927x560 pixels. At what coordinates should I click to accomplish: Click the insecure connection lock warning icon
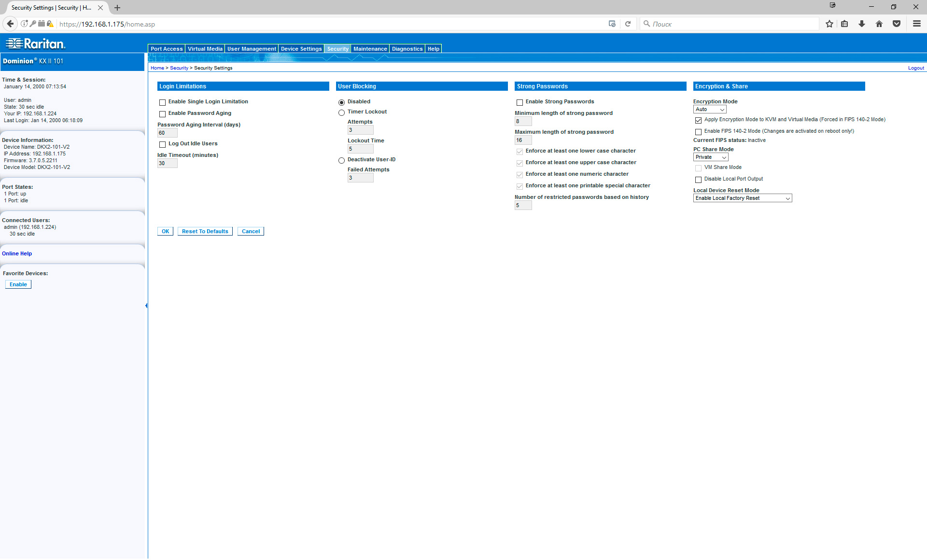(x=50, y=24)
